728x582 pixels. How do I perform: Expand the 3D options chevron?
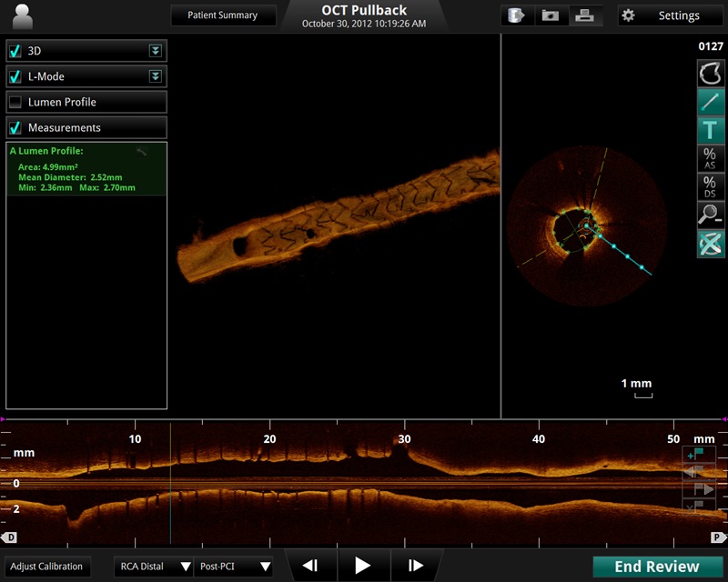(156, 52)
